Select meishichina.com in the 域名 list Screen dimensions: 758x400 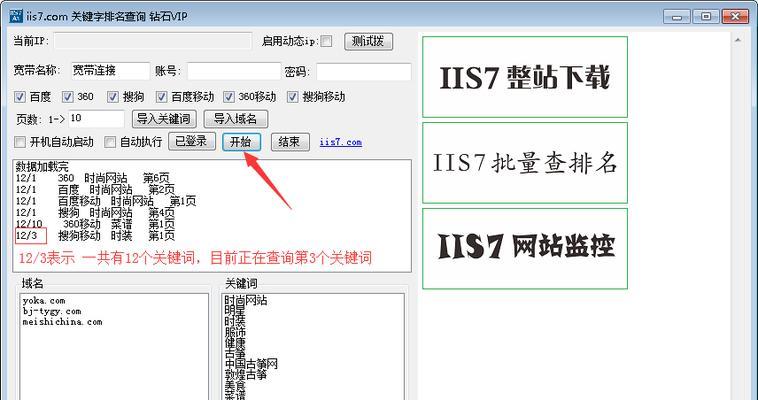pos(62,322)
